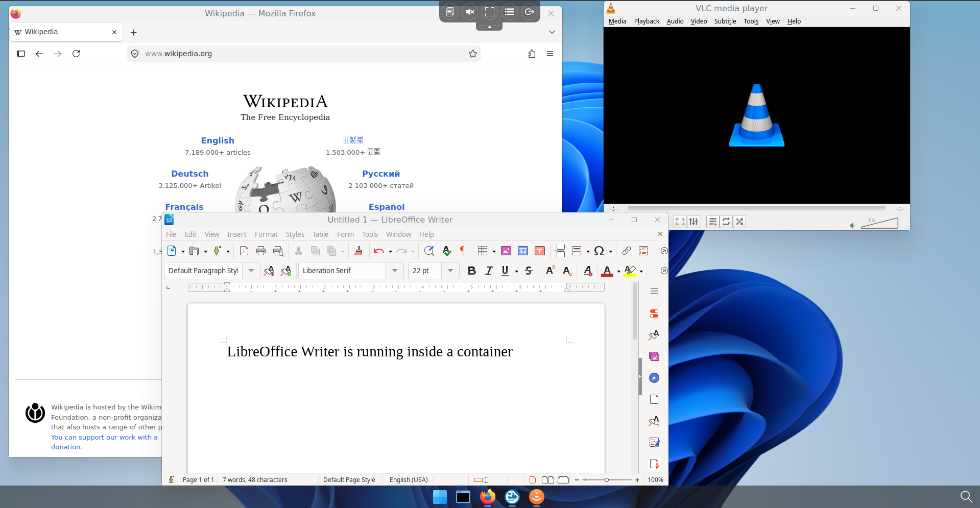Image resolution: width=980 pixels, height=508 pixels.
Task: Click the Print icon in Writer toolbar
Action: [261, 251]
